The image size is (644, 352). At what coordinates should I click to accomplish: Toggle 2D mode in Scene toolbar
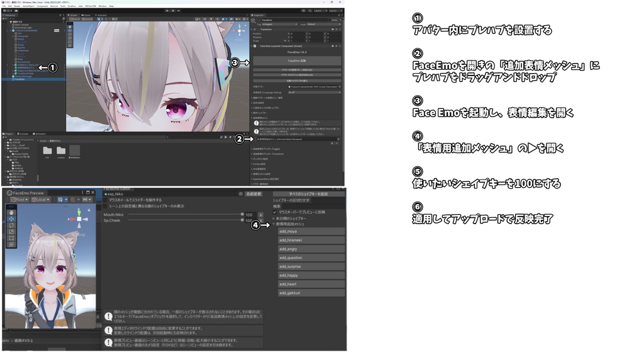(206, 19)
